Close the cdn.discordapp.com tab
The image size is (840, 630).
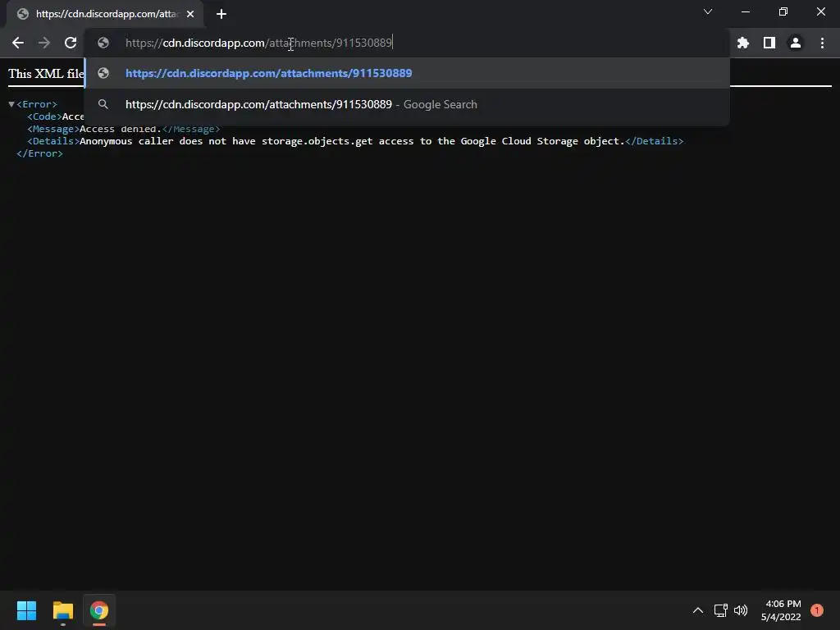190,14
